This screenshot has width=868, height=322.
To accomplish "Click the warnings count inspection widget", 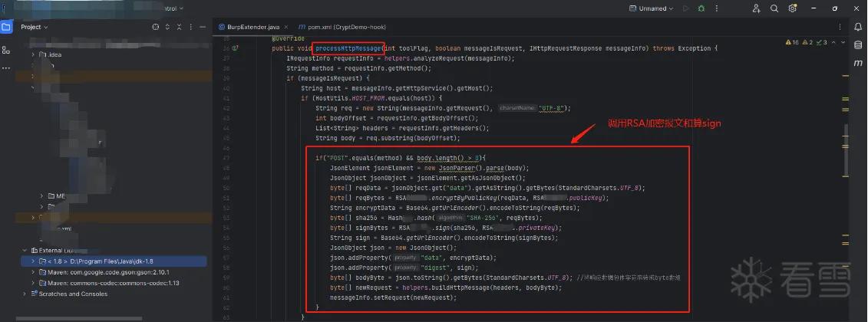I will pos(791,42).
